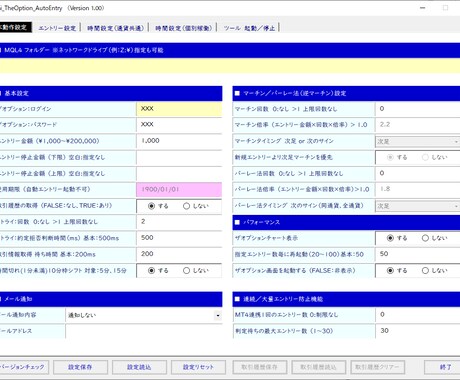Click the 設定読込 button
The height and width of the screenshot is (380, 460).
[139, 367]
